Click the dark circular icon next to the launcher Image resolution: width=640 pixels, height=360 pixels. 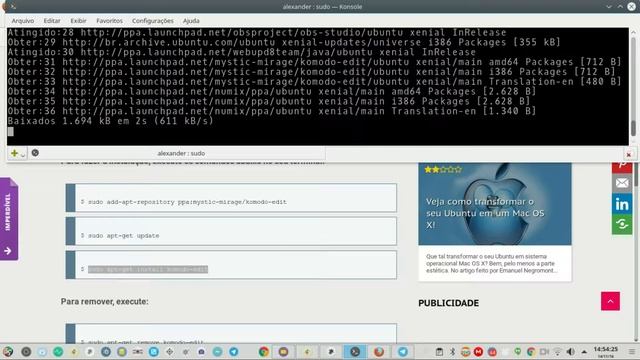26,351
